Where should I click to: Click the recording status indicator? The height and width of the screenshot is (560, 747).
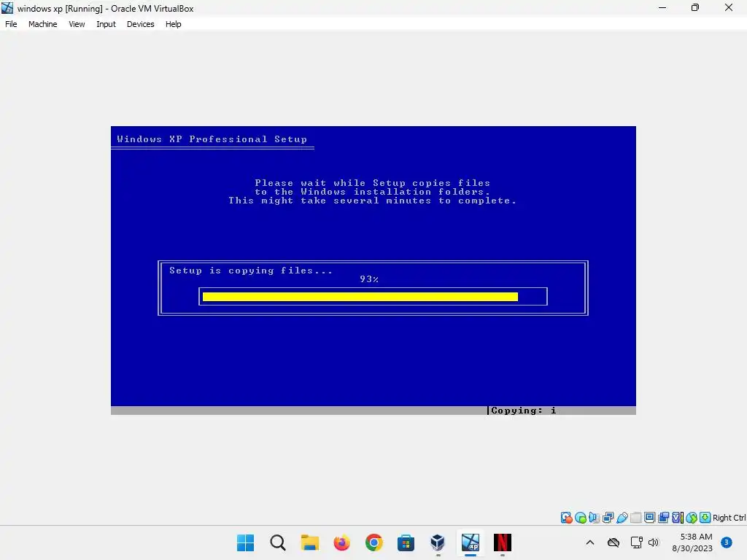click(x=663, y=518)
